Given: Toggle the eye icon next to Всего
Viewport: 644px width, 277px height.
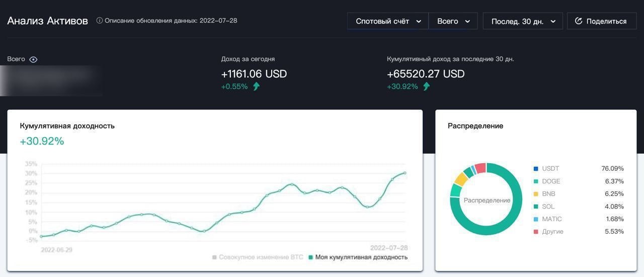Looking at the screenshot, I should (x=33, y=59).
